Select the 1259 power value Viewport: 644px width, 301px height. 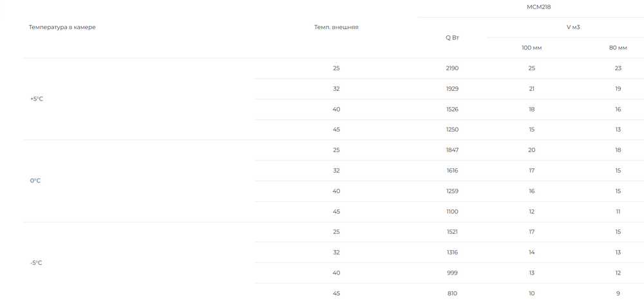tap(452, 191)
